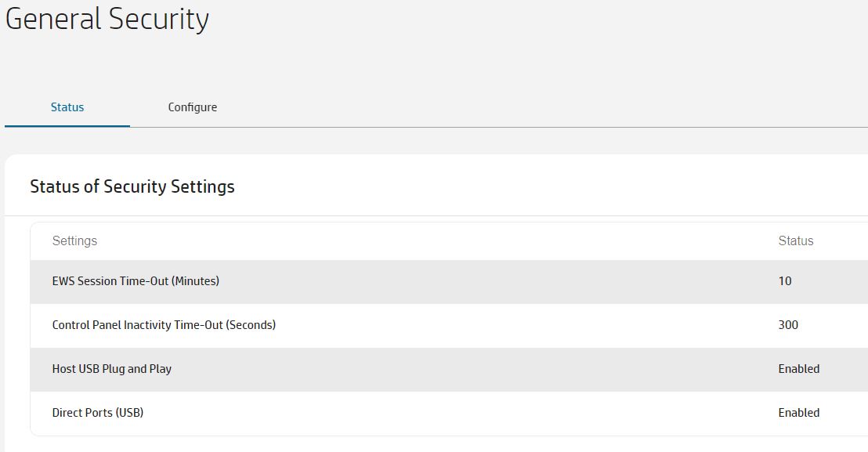Click the word USB in Direct Ports row

tap(129, 413)
